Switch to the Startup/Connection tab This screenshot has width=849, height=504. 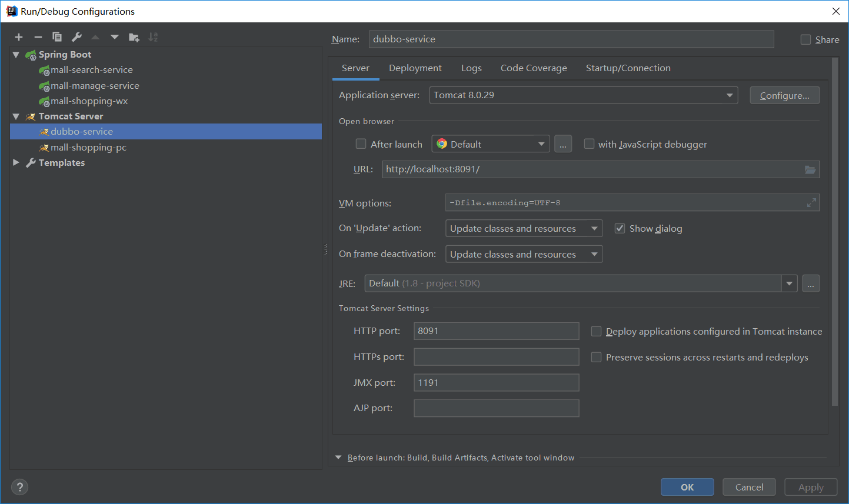pyautogui.click(x=628, y=68)
